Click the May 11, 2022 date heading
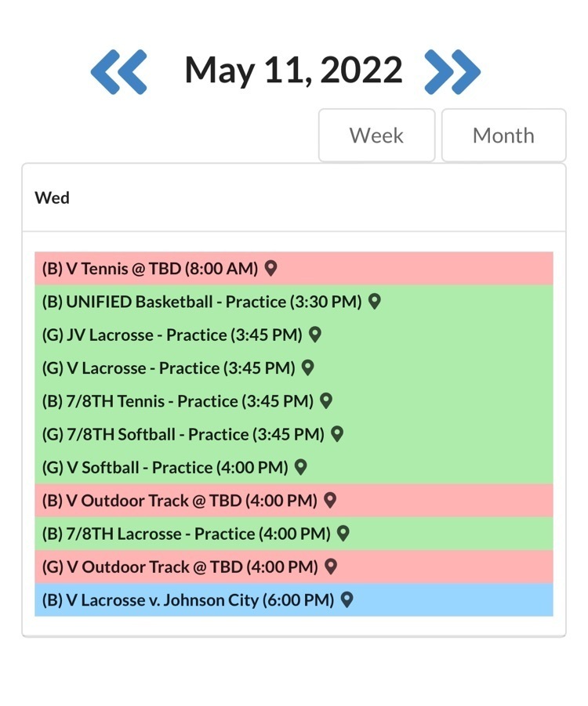 click(293, 71)
